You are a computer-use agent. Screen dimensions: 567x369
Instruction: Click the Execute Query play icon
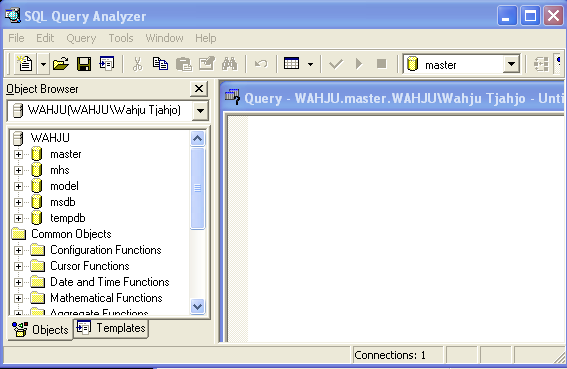click(359, 64)
